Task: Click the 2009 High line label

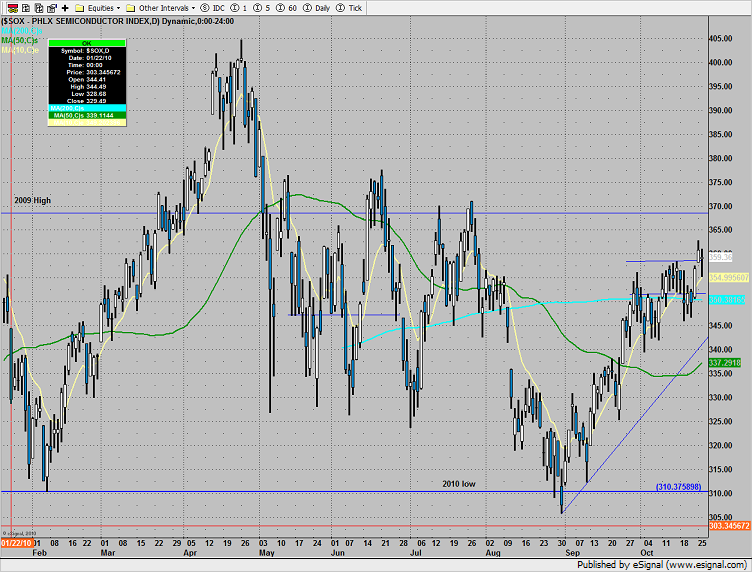Action: (33, 200)
